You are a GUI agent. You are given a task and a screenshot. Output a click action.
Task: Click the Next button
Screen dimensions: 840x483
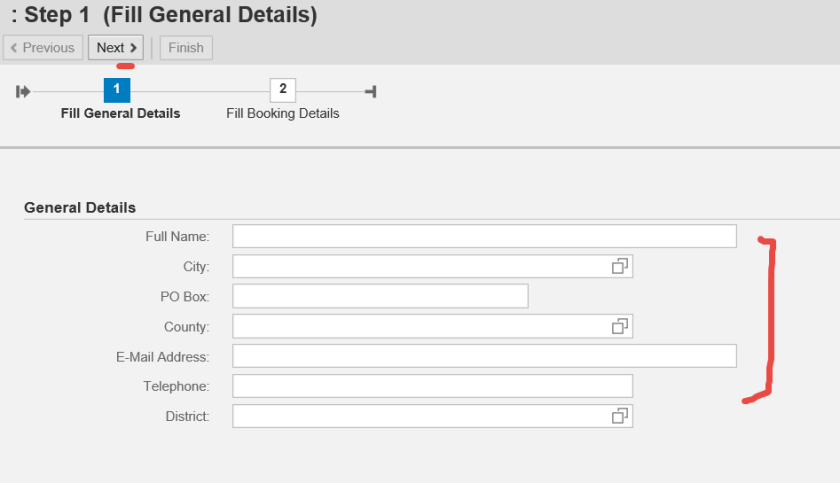(x=116, y=48)
